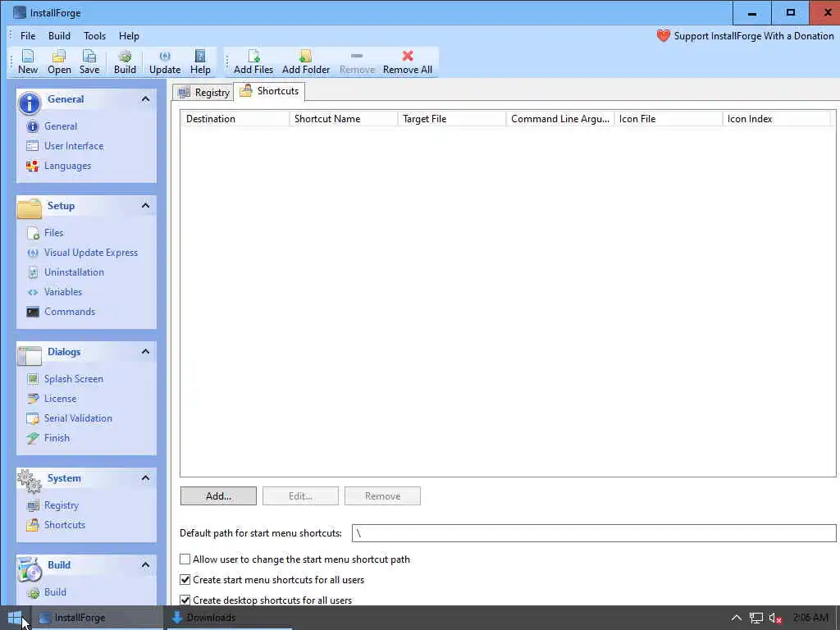This screenshot has width=840, height=630.
Task: Click the Open project toolbar icon
Action: click(59, 62)
